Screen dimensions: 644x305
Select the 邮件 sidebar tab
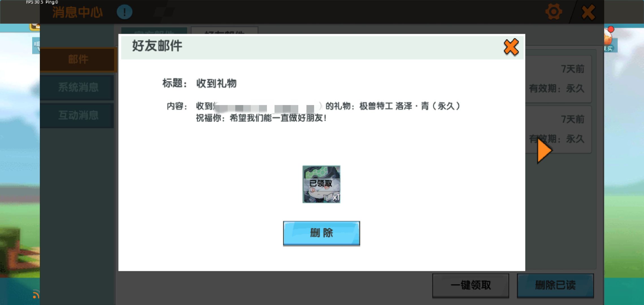coord(78,59)
